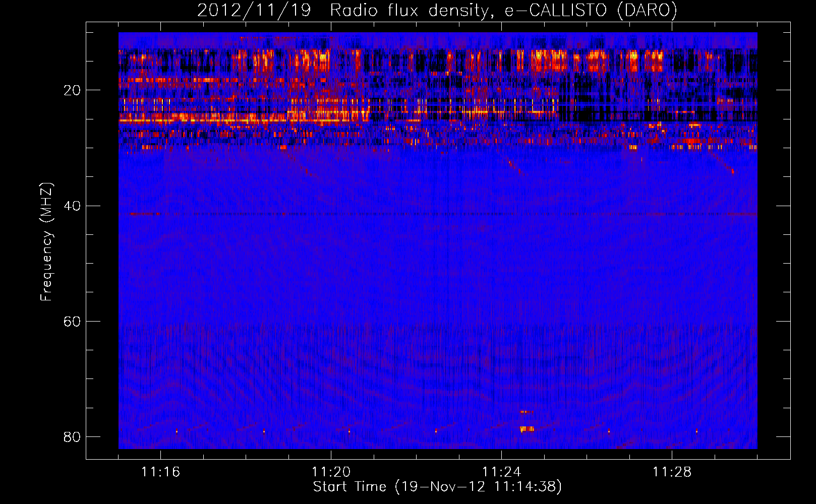Viewport: 816px width, 504px height.
Task: Click the '11:28' time tick label
Action: tap(672, 472)
